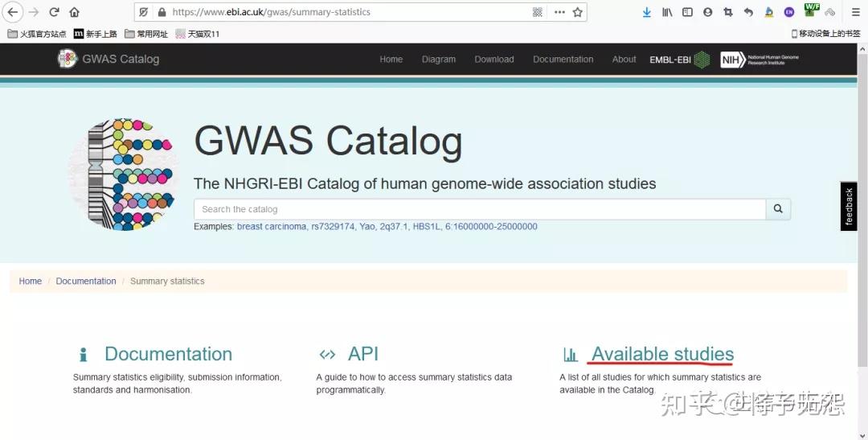
Task: Click the QR code icon in address bar
Action: tap(537, 12)
